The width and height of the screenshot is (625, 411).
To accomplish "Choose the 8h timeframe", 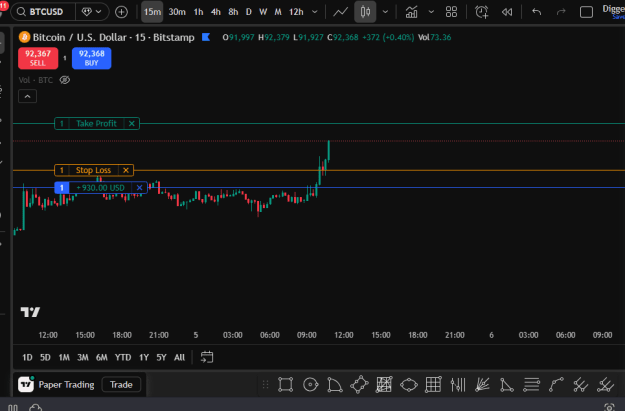I will pyautogui.click(x=233, y=12).
